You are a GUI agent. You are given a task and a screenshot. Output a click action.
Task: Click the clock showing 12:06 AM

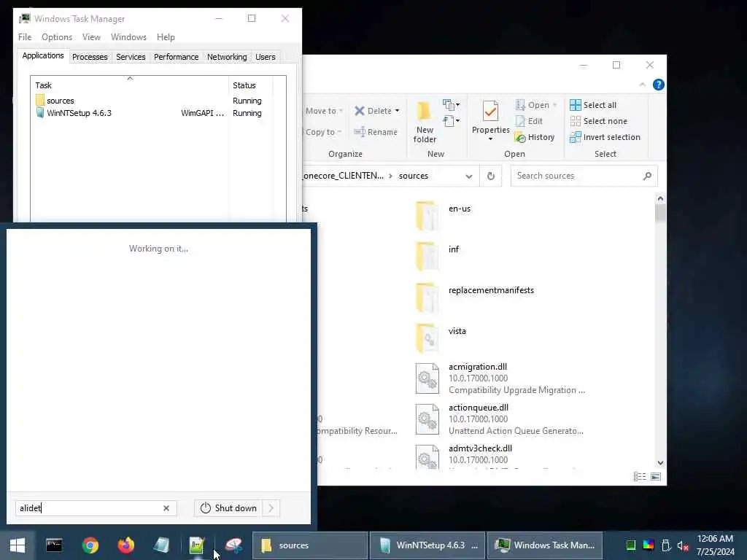[715, 539]
